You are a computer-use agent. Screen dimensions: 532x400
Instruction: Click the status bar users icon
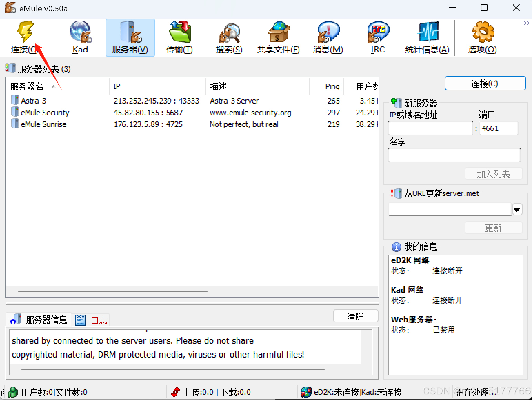(x=13, y=392)
